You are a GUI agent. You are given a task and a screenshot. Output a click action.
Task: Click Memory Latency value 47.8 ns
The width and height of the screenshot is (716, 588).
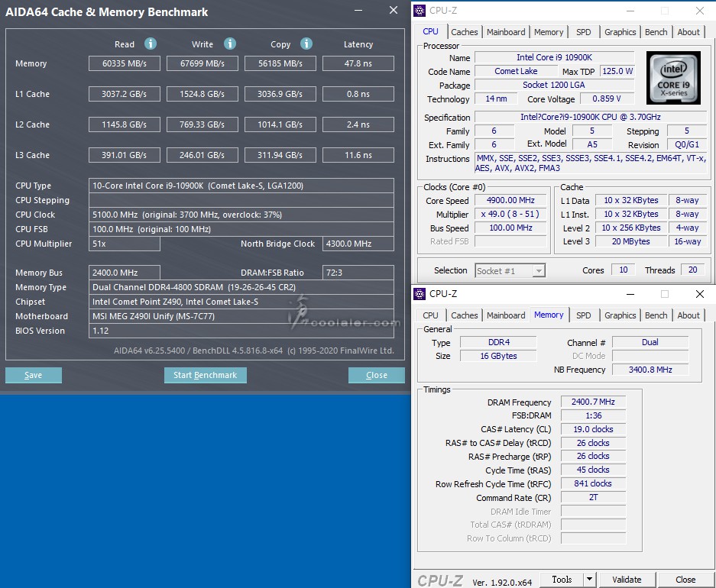point(358,63)
